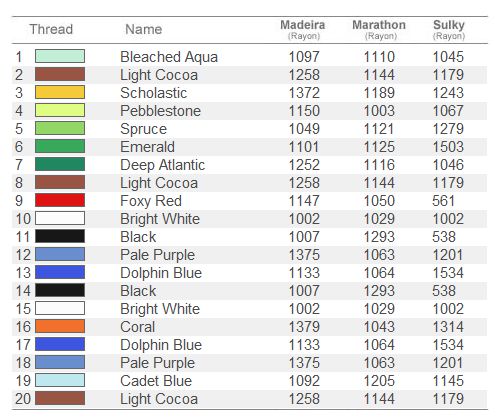
Task: Choose the Spruce green swatch
Action: pyautogui.click(x=60, y=128)
